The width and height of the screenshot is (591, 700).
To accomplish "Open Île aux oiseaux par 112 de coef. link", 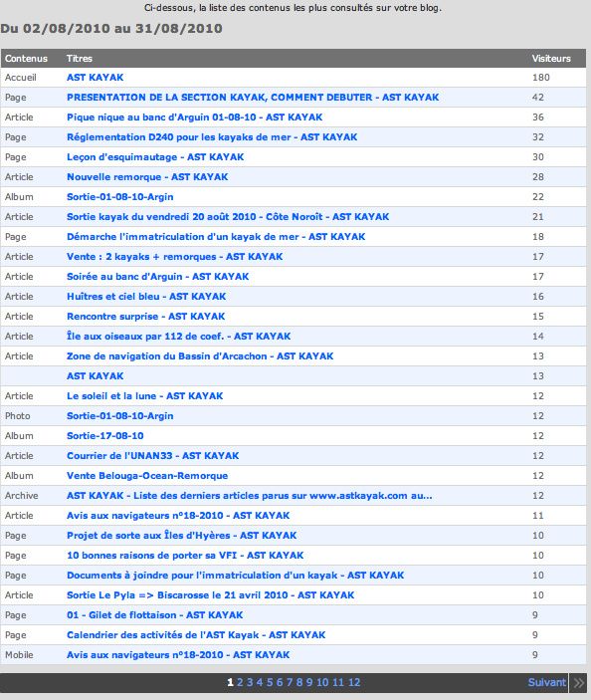I will tap(178, 337).
